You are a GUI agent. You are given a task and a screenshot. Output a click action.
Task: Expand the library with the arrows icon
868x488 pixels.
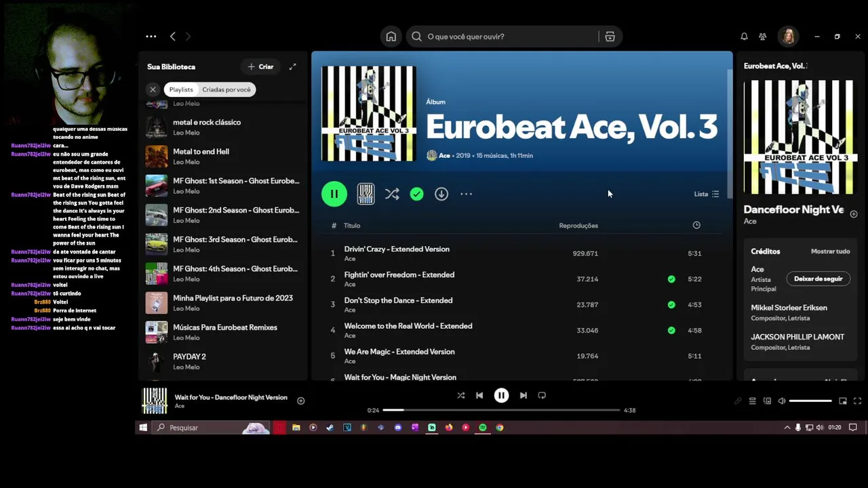292,66
